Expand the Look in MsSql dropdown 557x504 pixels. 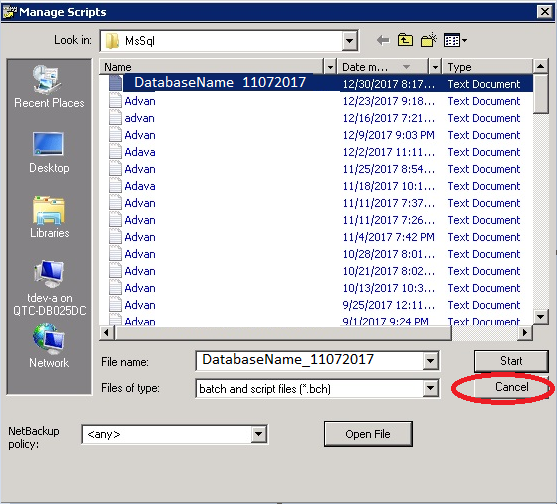pyautogui.click(x=350, y=41)
